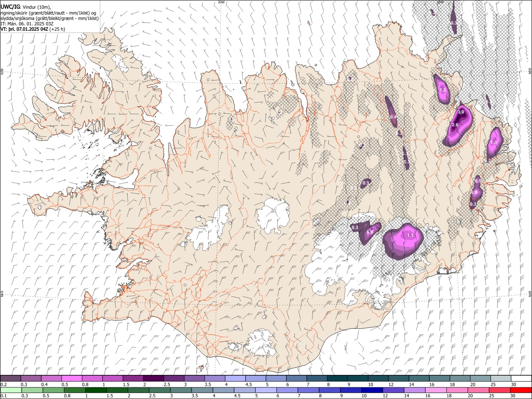
Task: Select the 2.6 snowfall label on the map
Action: 455,125
